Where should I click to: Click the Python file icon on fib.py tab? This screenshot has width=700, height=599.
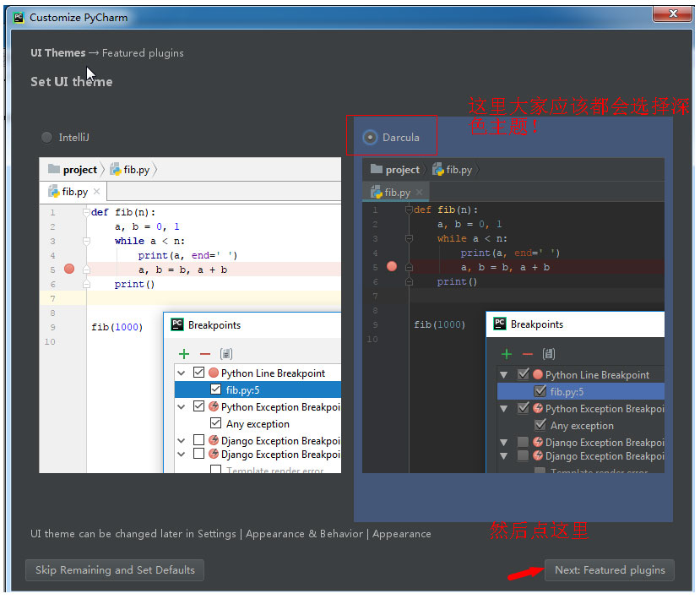point(52,191)
